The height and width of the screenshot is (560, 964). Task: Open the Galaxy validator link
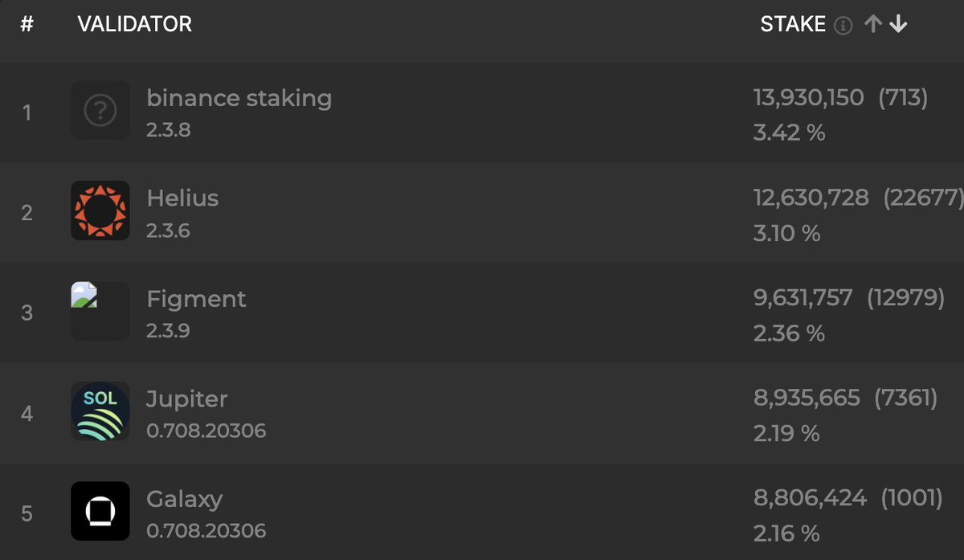pyautogui.click(x=184, y=500)
